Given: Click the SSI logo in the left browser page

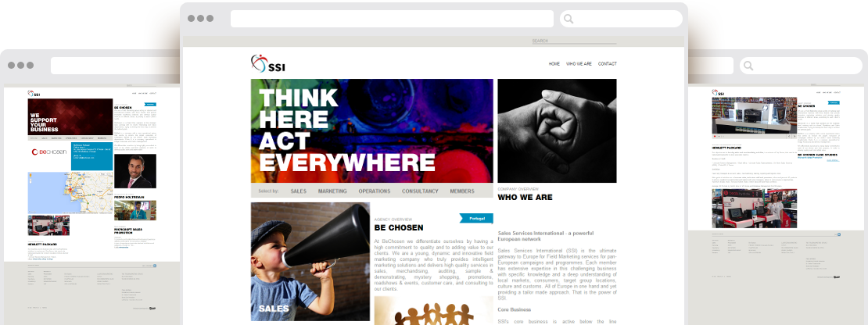Looking at the screenshot, I should point(34,94).
